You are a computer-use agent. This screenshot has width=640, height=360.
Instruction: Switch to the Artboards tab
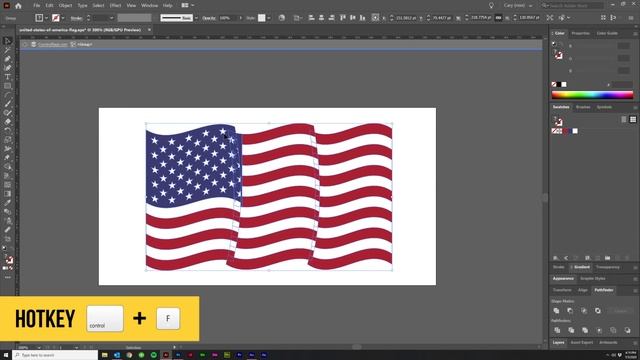coord(608,342)
